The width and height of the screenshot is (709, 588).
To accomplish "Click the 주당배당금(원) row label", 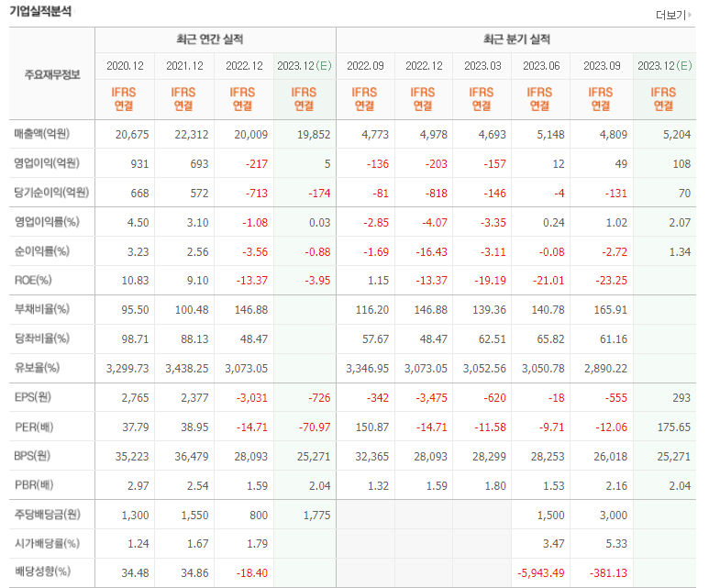I will click(47, 515).
